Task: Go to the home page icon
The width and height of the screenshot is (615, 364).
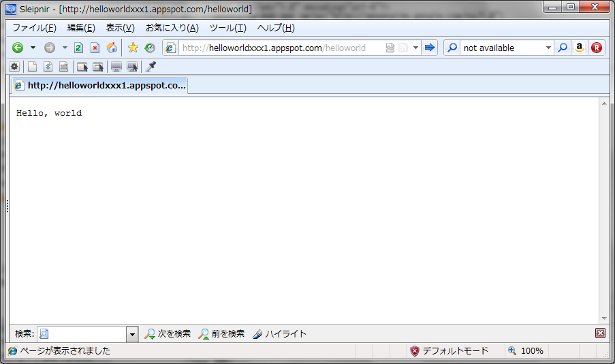Action: 112,48
